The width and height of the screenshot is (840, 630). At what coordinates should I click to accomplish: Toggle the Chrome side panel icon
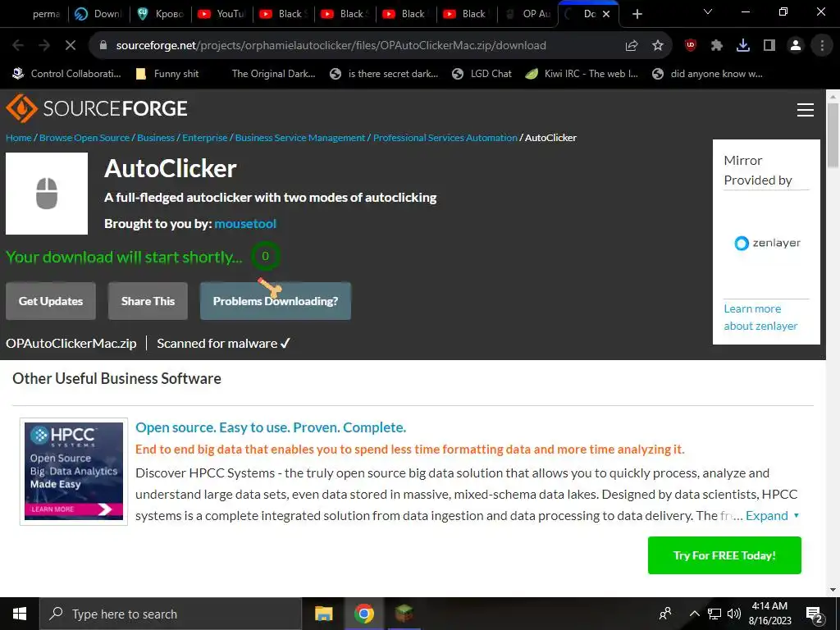[769, 46]
